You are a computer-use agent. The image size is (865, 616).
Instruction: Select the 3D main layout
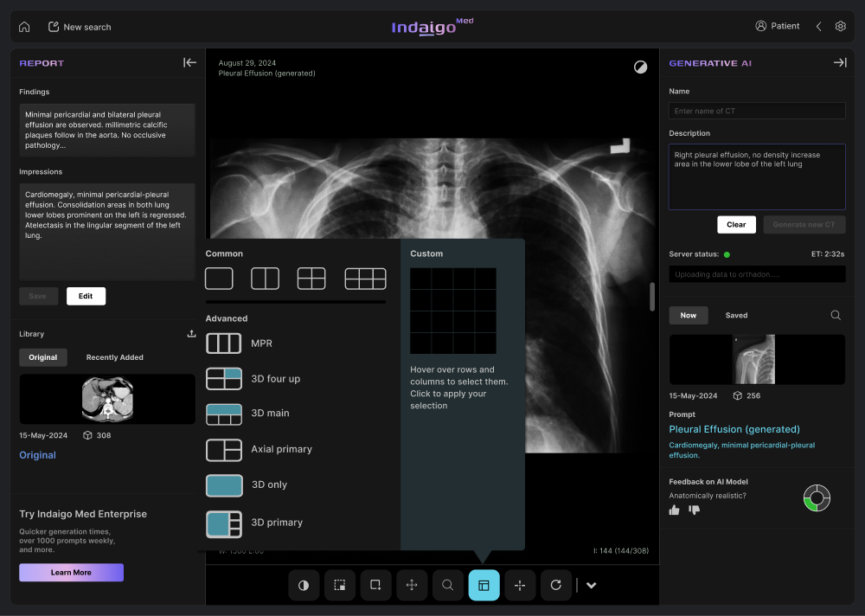coord(247,414)
